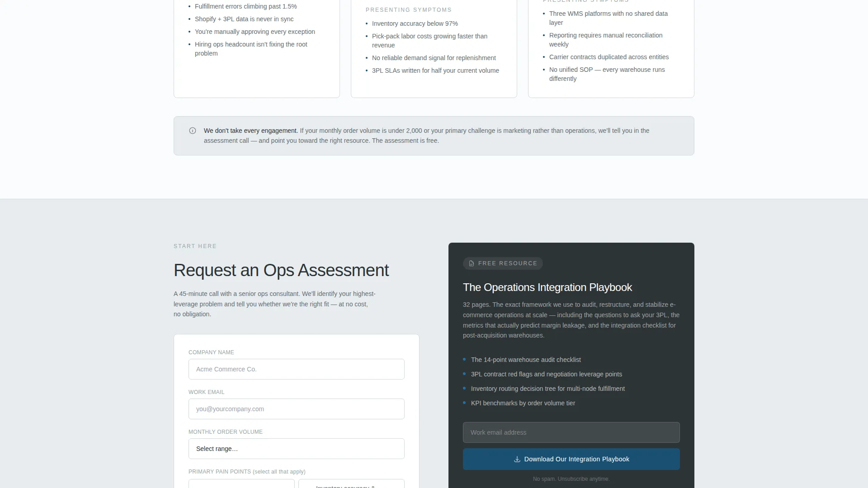Click 'No reliable demand signal for replenishment'
Screen dimensions: 868x488
(x=434, y=58)
